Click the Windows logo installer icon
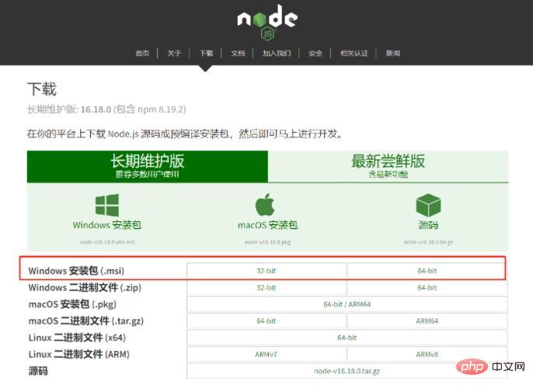533x392 pixels. [x=107, y=205]
